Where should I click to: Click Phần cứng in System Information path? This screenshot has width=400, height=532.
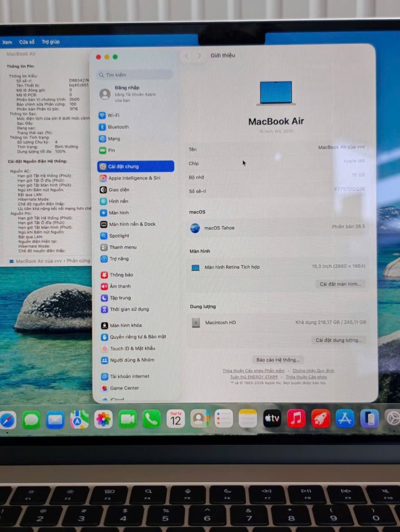click(78, 261)
